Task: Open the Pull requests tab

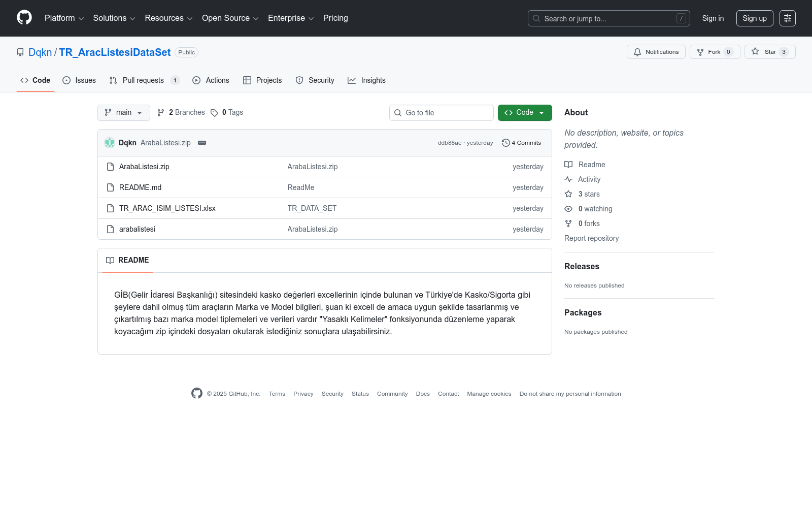Action: [145, 80]
